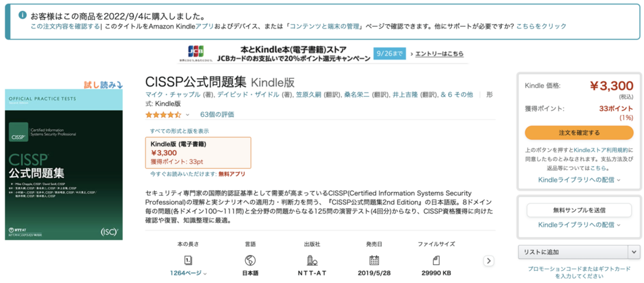Open the rating dropdown chevron beside stars

187,115
